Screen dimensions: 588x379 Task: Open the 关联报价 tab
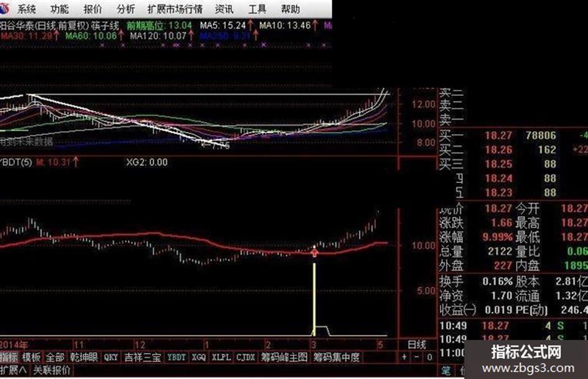(x=52, y=370)
